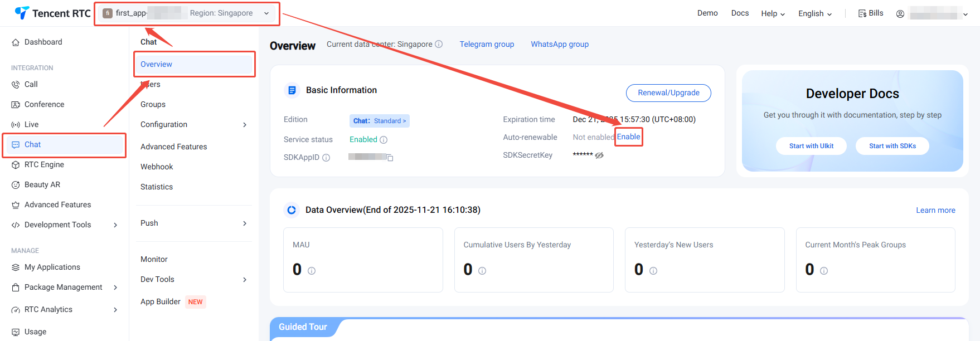
Task: Open the Overview menu item
Action: click(x=194, y=64)
